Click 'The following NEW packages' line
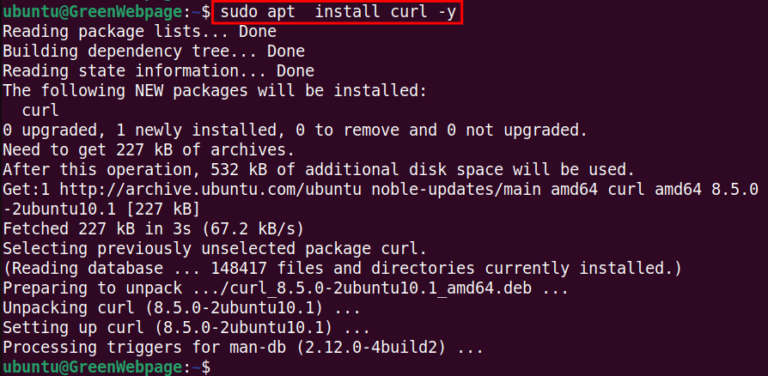This screenshot has height=376, width=768. [x=215, y=91]
